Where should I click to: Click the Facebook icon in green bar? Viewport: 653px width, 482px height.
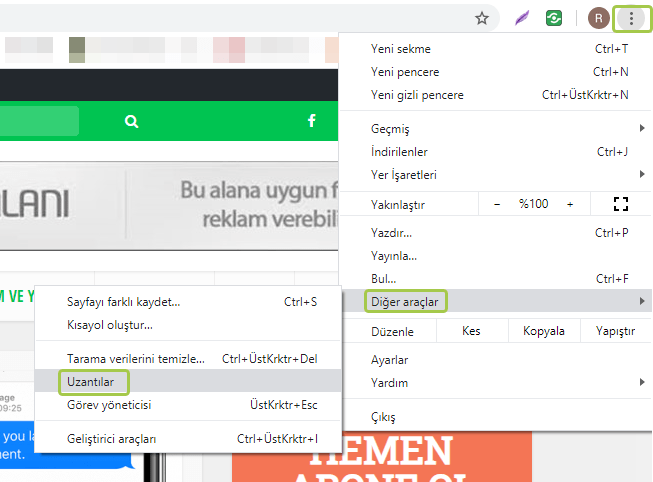click(312, 121)
